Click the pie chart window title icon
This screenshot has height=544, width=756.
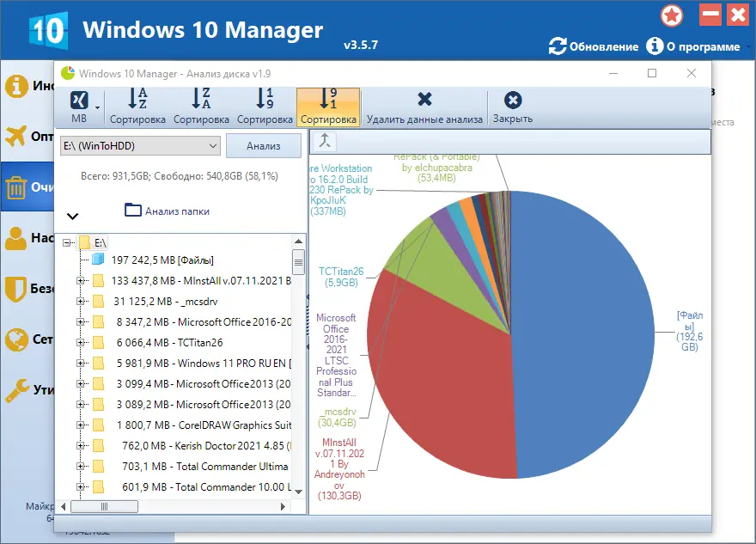coord(68,73)
